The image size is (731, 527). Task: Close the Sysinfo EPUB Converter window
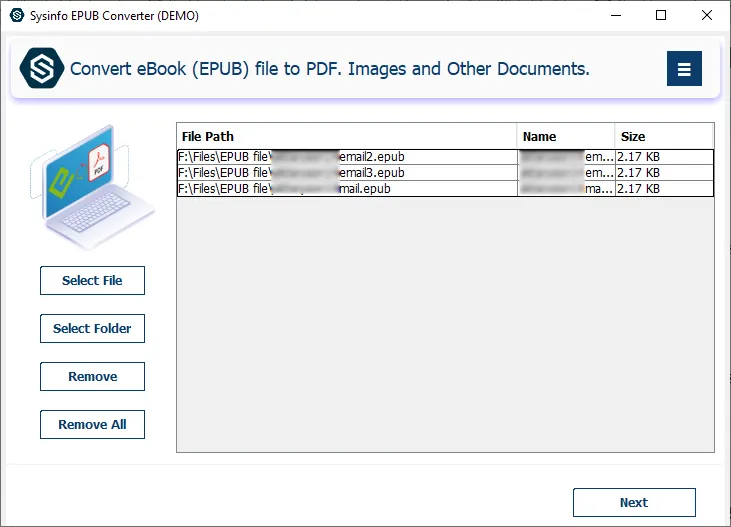706,15
